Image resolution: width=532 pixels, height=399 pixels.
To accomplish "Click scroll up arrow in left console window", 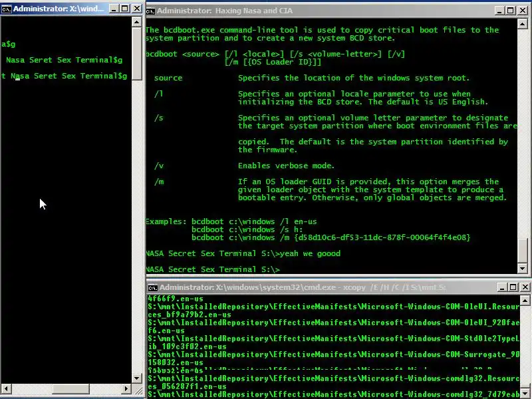I will [137, 22].
